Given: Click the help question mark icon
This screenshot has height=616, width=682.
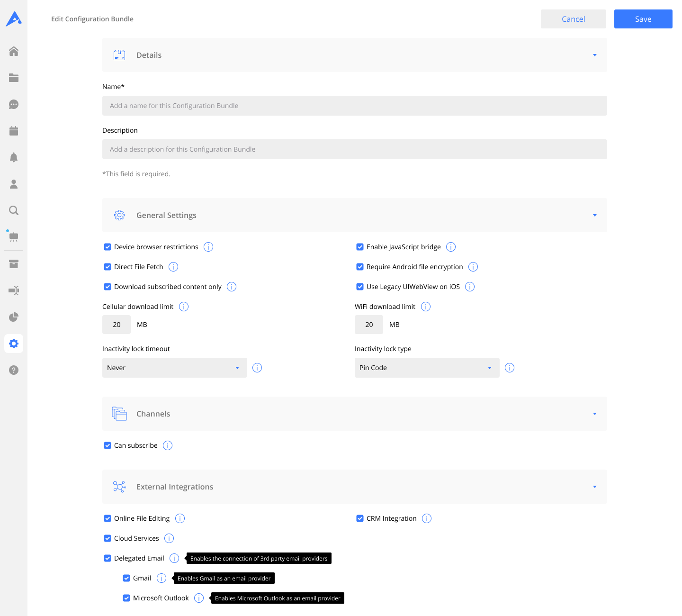Looking at the screenshot, I should tap(14, 370).
